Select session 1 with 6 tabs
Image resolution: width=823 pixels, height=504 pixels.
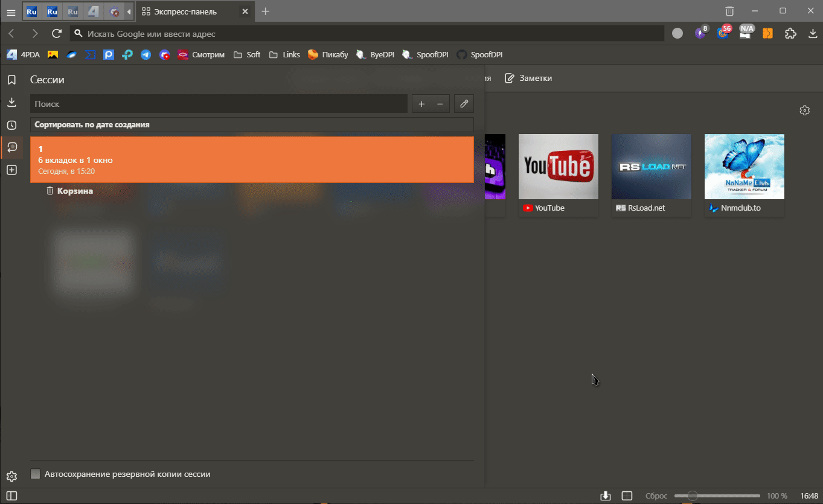point(252,159)
